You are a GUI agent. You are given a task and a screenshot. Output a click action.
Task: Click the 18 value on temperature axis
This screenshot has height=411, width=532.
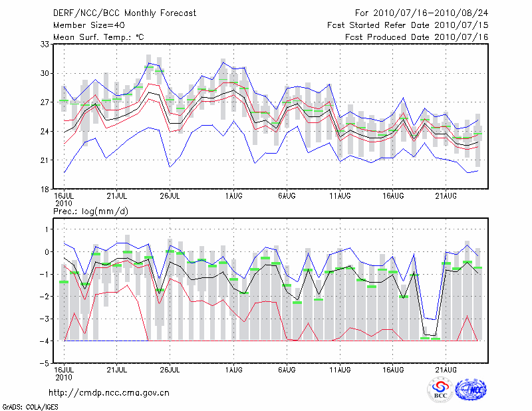[x=46, y=190]
